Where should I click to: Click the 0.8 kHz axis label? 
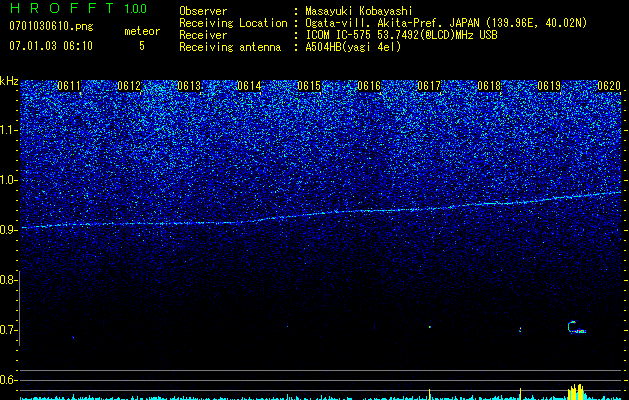pyautogui.click(x=9, y=280)
